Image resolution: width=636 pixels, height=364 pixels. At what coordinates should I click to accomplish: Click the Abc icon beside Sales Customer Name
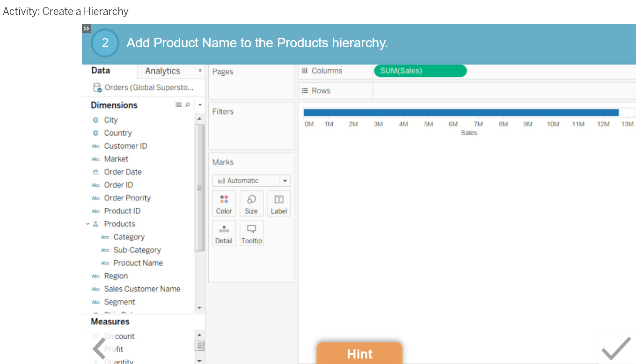tap(96, 290)
